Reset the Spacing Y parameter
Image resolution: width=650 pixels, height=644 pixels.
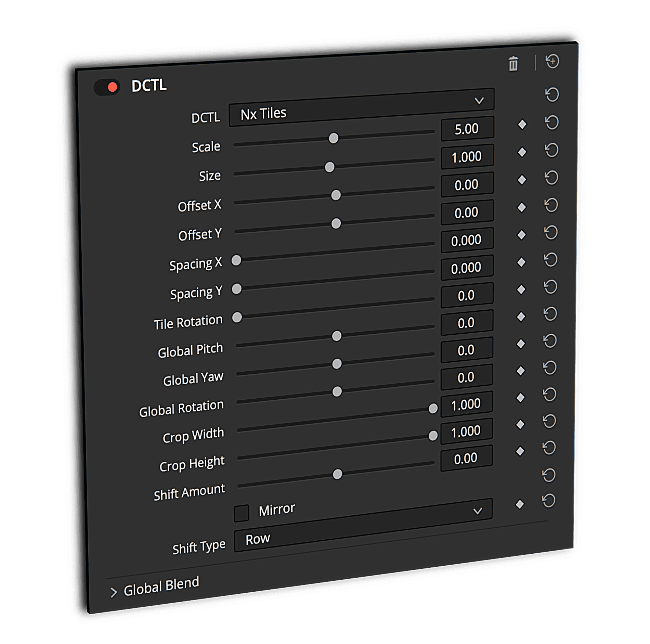coord(550,260)
